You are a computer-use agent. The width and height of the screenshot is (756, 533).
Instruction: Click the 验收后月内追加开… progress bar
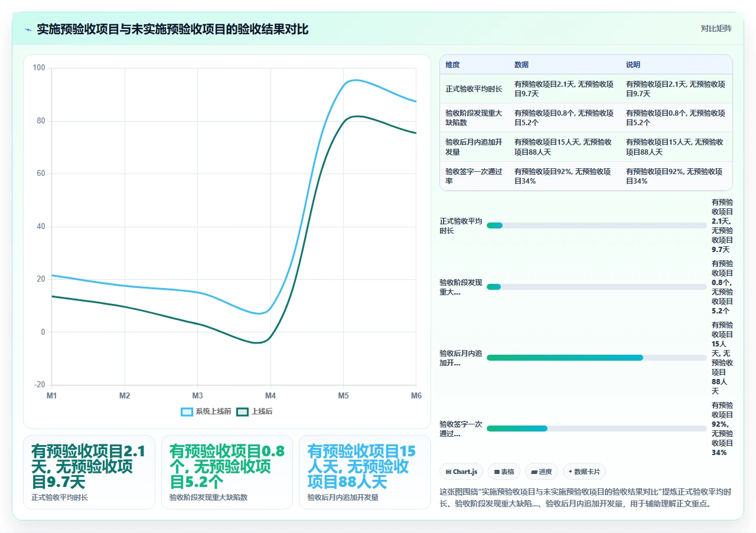[597, 358]
